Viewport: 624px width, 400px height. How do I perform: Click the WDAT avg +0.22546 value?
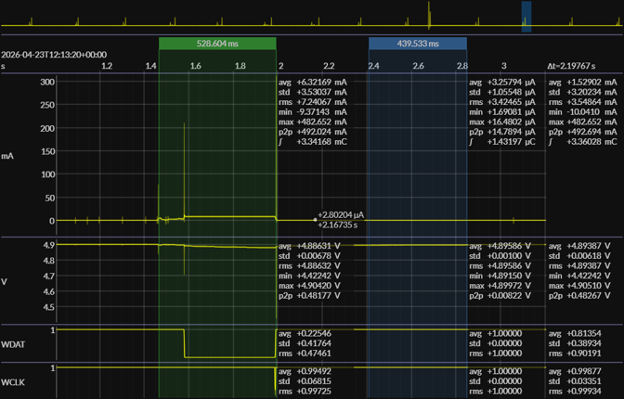305,334
